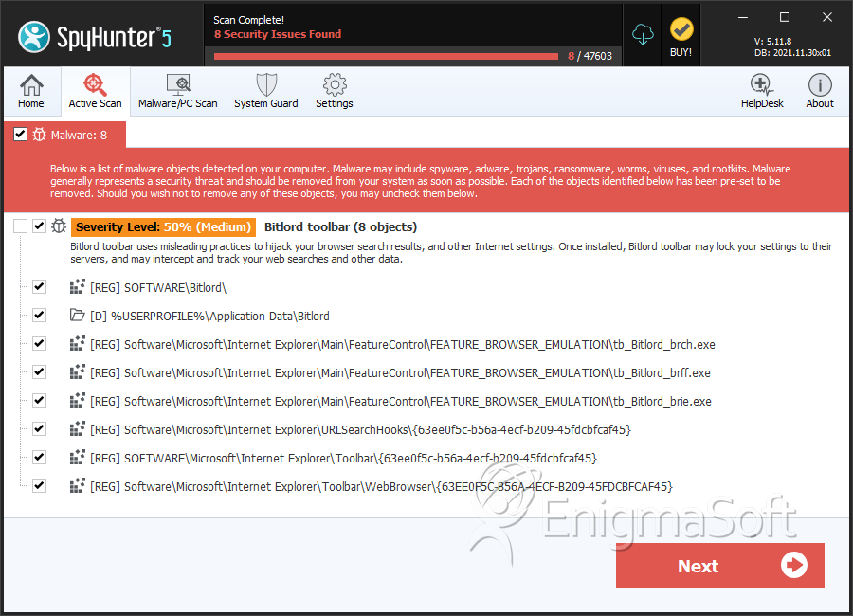Uncheck the SOFTWARE\Bitlord\ registry entry checkbox
853x616 pixels.
pyautogui.click(x=39, y=287)
